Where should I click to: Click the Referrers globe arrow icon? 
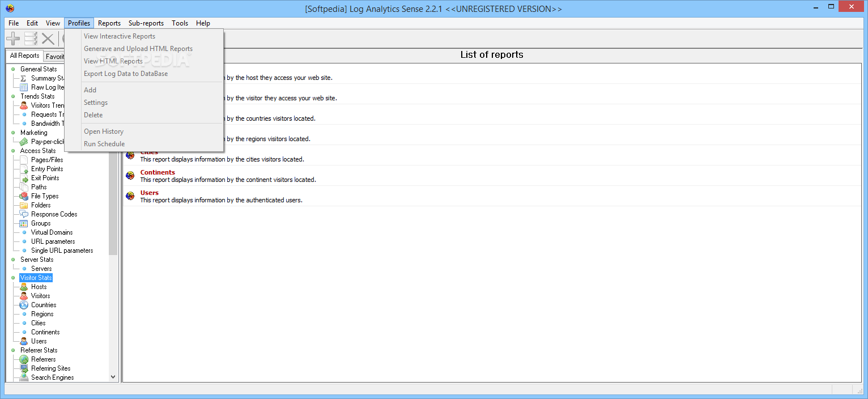(24, 359)
